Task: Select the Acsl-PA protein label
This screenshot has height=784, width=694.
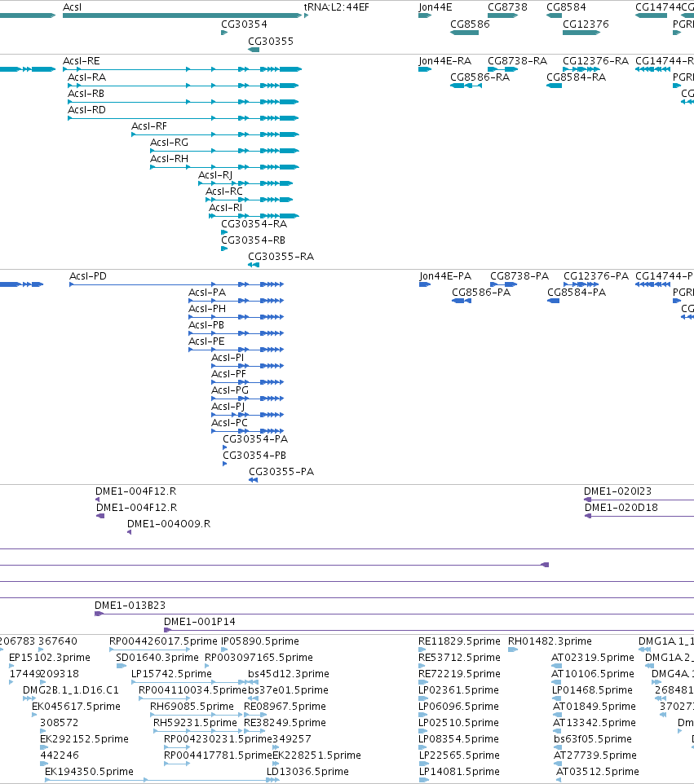Action: pyautogui.click(x=206, y=293)
